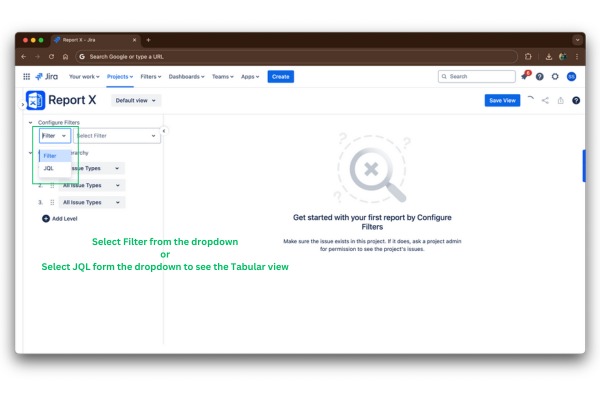Open the Jira help question mark icon
This screenshot has width=600, height=400.
coord(540,77)
